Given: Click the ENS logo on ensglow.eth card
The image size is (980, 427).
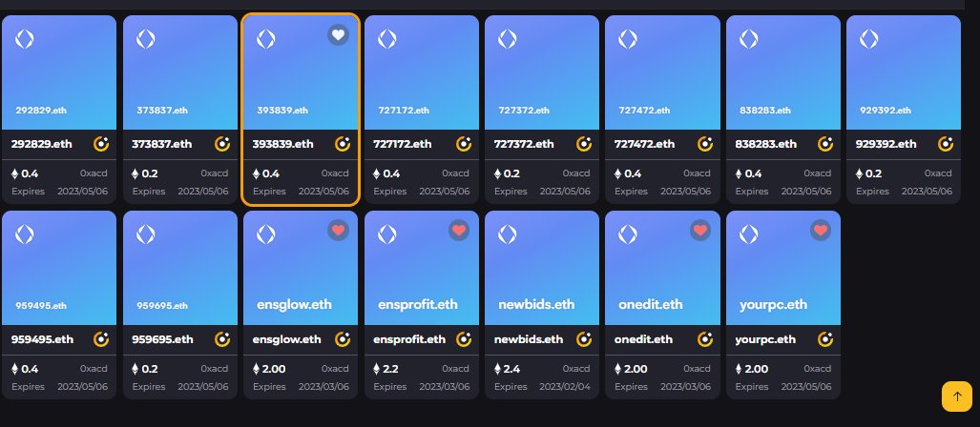Looking at the screenshot, I should [x=265, y=234].
